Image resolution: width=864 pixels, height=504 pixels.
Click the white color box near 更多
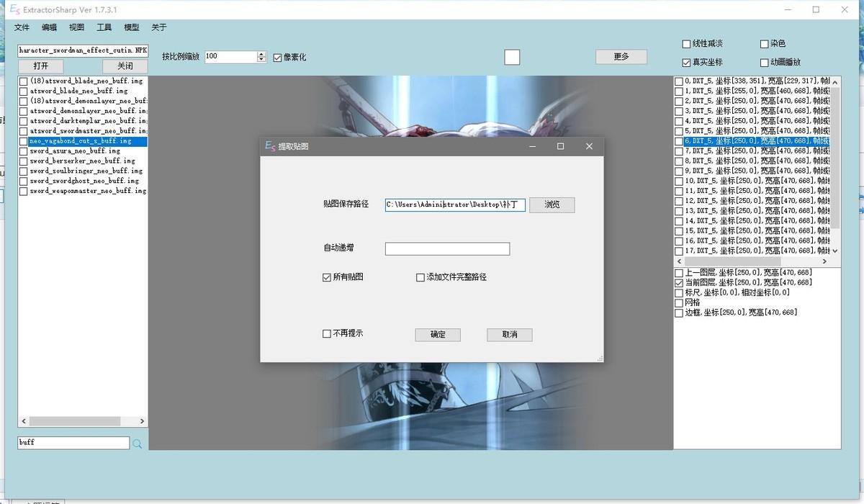coord(512,56)
